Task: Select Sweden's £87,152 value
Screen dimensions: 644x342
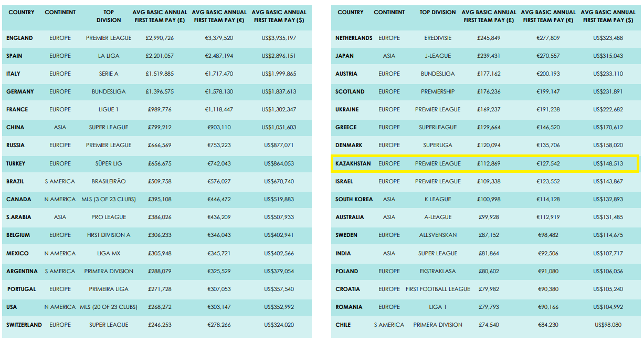Action: point(489,235)
